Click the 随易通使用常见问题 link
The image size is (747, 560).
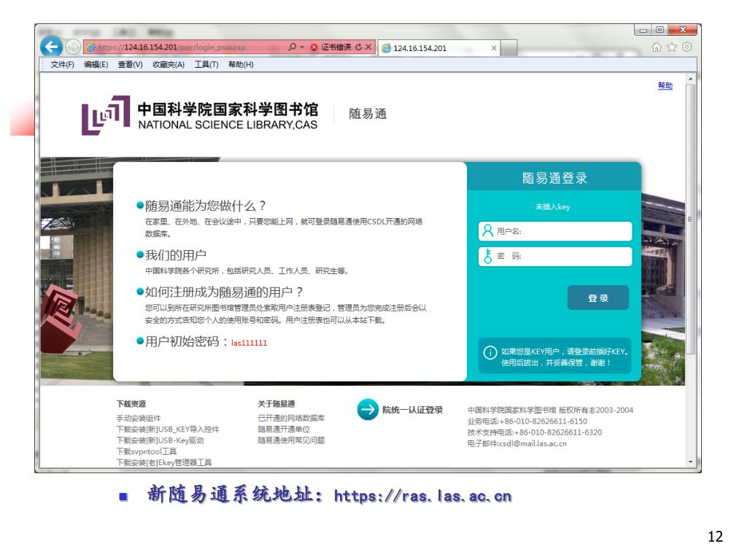point(291,440)
